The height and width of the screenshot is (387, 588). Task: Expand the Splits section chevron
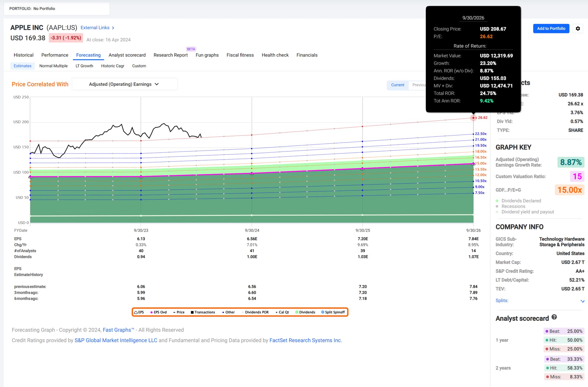(582, 301)
